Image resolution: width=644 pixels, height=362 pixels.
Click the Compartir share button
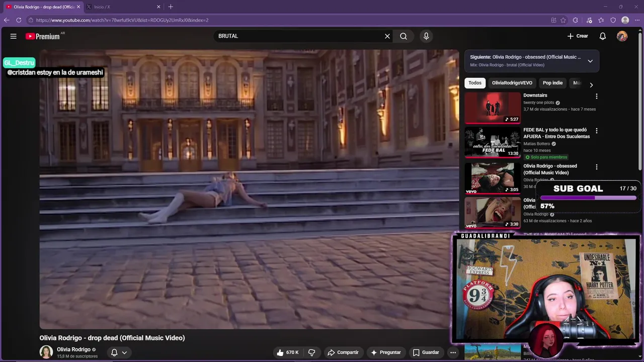pyautogui.click(x=343, y=352)
